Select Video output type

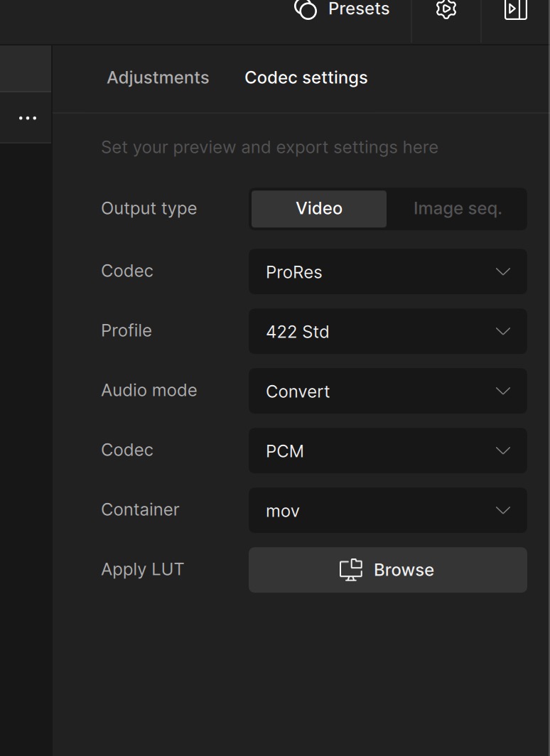coord(319,209)
